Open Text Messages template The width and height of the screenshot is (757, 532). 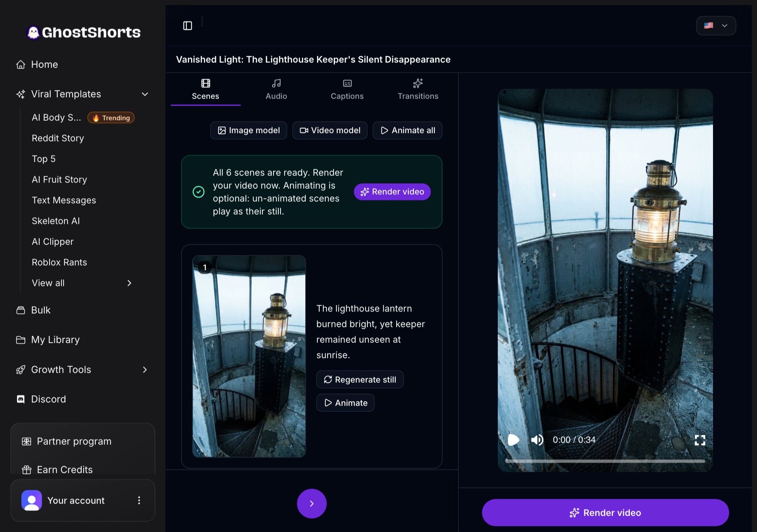(64, 200)
